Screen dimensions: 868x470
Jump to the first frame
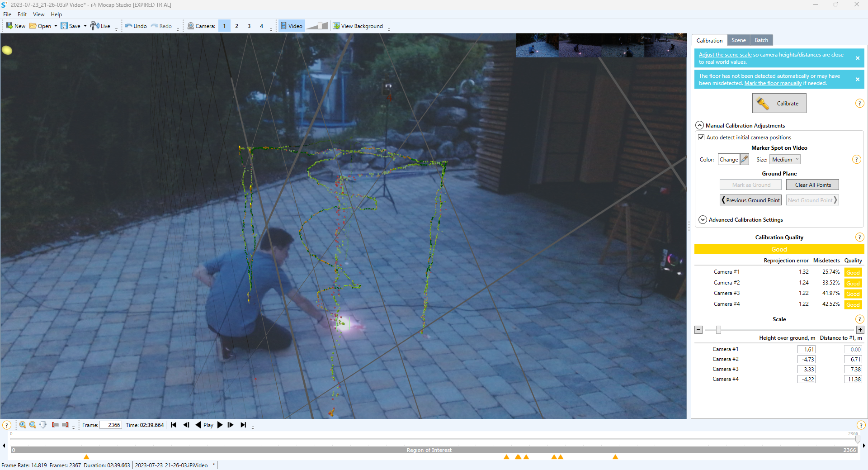174,425
